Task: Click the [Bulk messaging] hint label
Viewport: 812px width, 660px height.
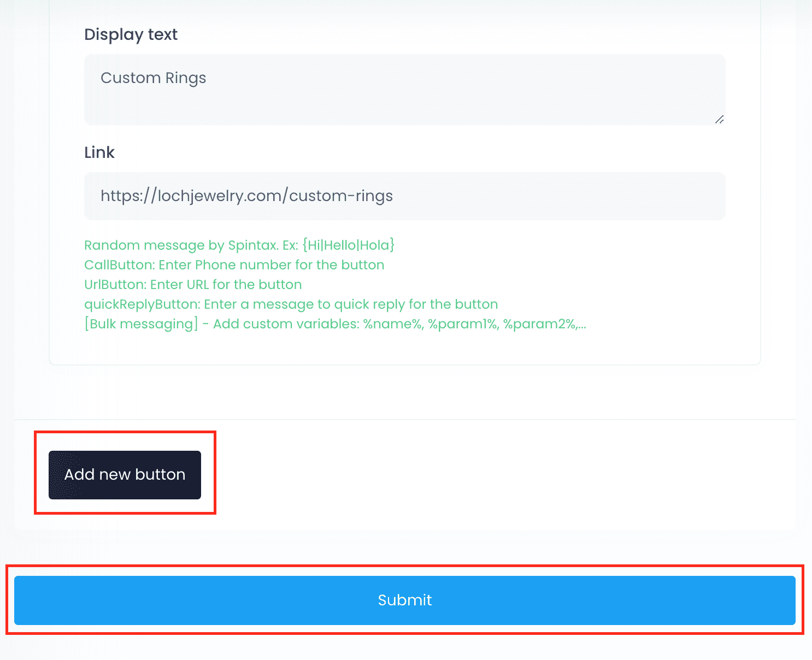Action: pyautogui.click(x=141, y=324)
